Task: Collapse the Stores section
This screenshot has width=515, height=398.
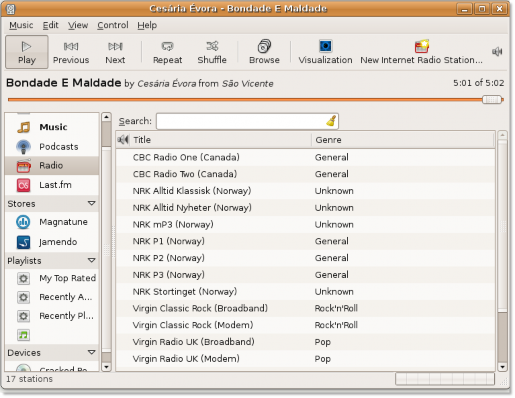Action: coord(92,203)
